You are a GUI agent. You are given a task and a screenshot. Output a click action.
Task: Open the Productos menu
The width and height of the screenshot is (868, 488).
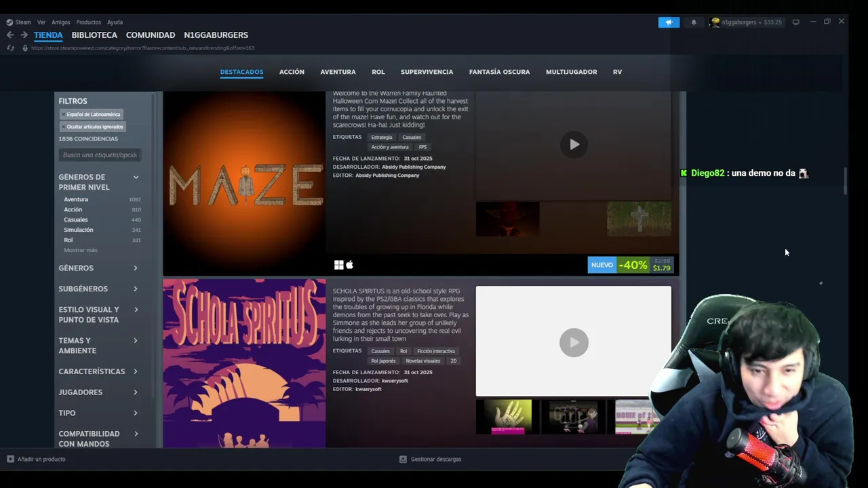point(89,22)
